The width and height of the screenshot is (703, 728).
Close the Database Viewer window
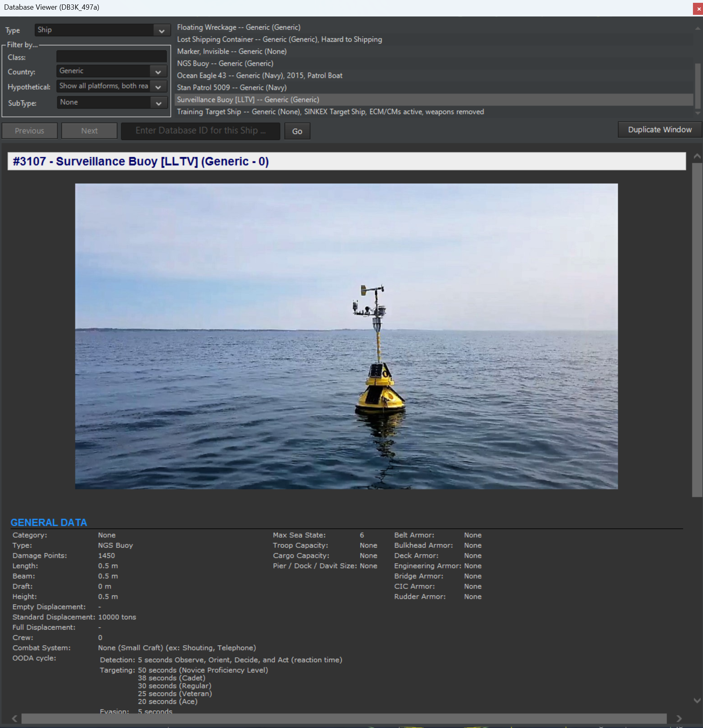click(x=697, y=8)
